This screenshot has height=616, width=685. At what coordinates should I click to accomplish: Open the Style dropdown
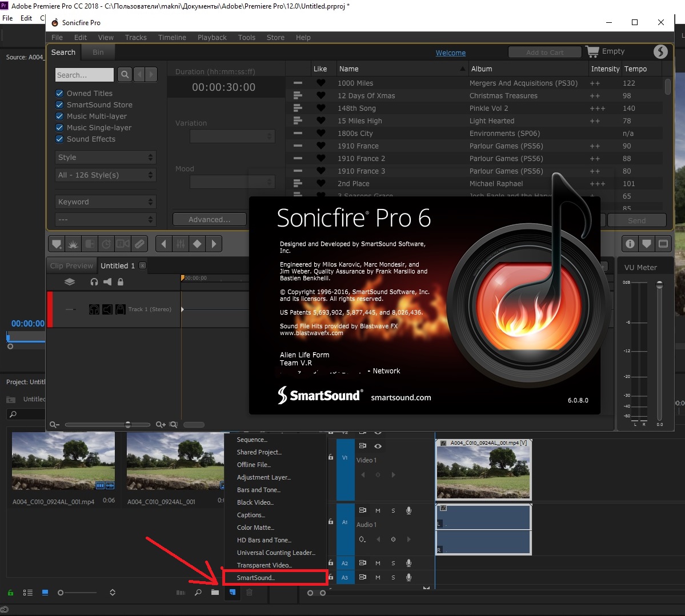pyautogui.click(x=105, y=157)
